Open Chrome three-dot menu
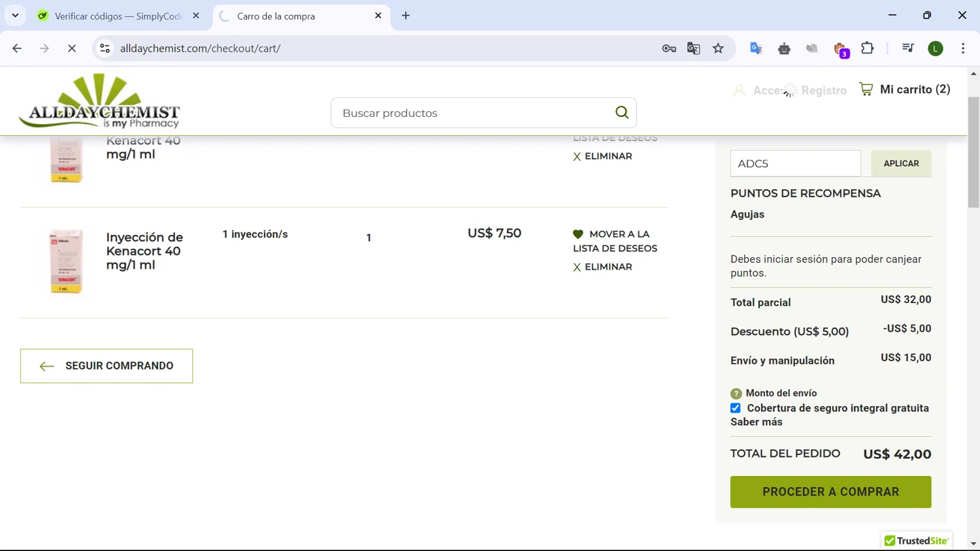This screenshot has width=980, height=551. tap(963, 48)
